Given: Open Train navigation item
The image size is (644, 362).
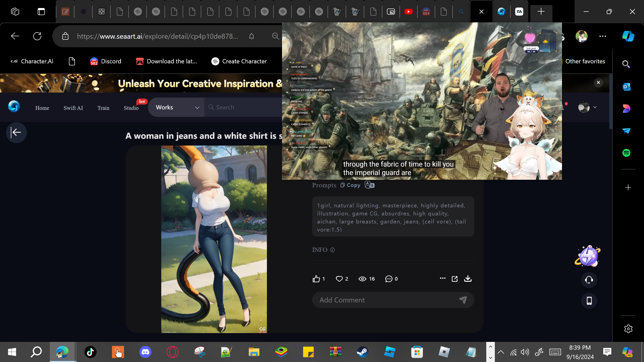Looking at the screenshot, I should click(103, 108).
